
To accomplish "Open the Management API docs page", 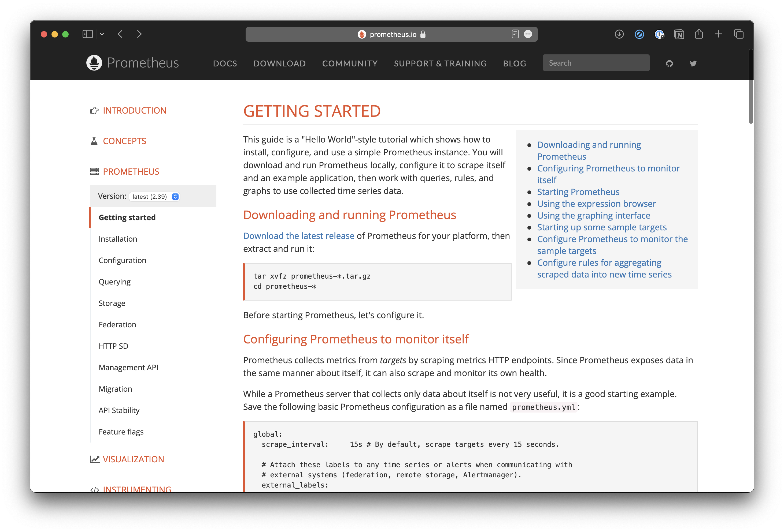I will point(128,368).
